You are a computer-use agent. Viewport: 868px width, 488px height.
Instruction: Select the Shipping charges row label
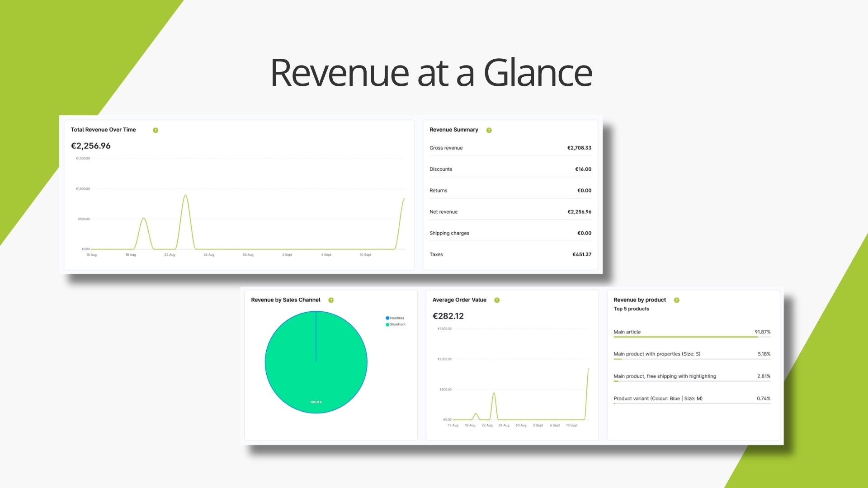click(449, 233)
